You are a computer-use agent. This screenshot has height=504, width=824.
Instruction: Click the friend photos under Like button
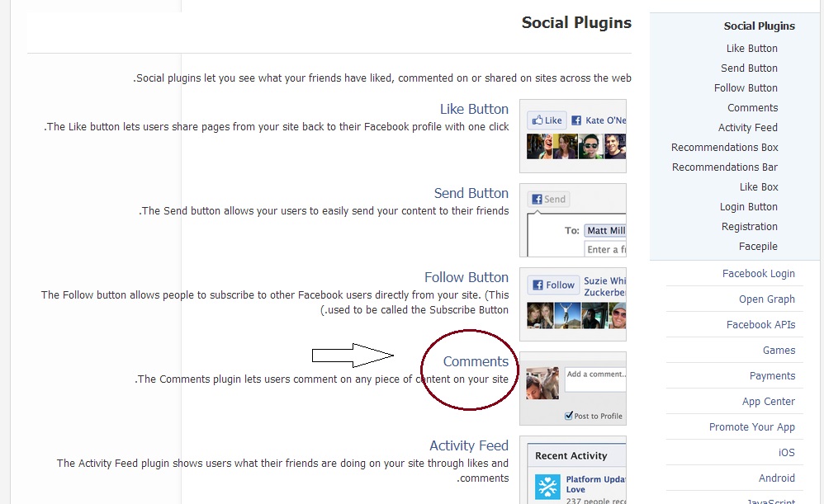click(576, 147)
